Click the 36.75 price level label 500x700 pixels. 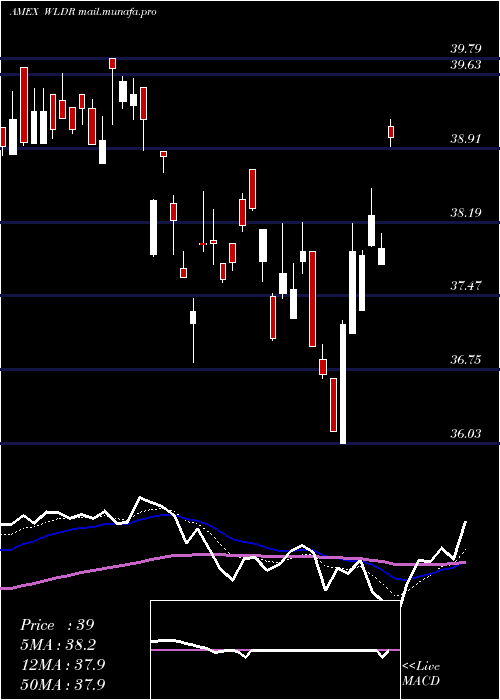point(466,360)
